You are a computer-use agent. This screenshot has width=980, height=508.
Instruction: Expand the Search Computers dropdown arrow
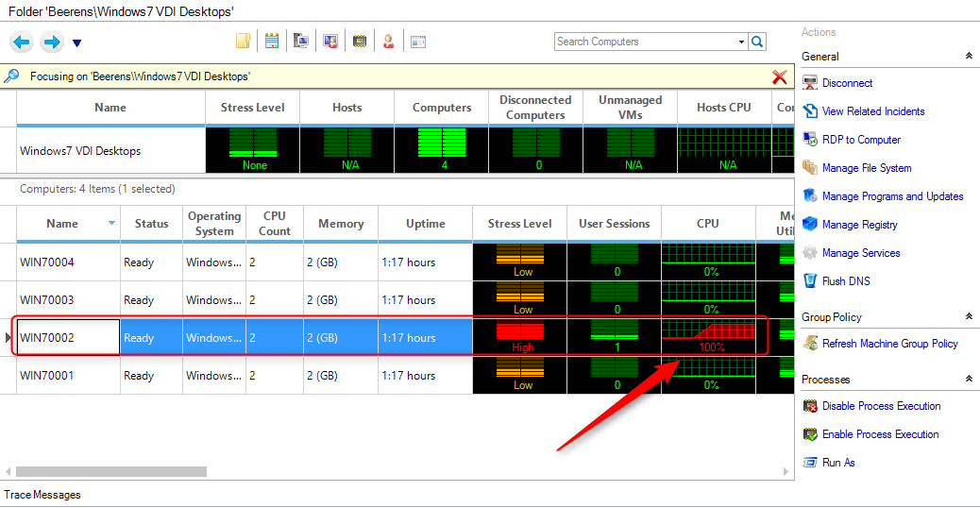(741, 42)
